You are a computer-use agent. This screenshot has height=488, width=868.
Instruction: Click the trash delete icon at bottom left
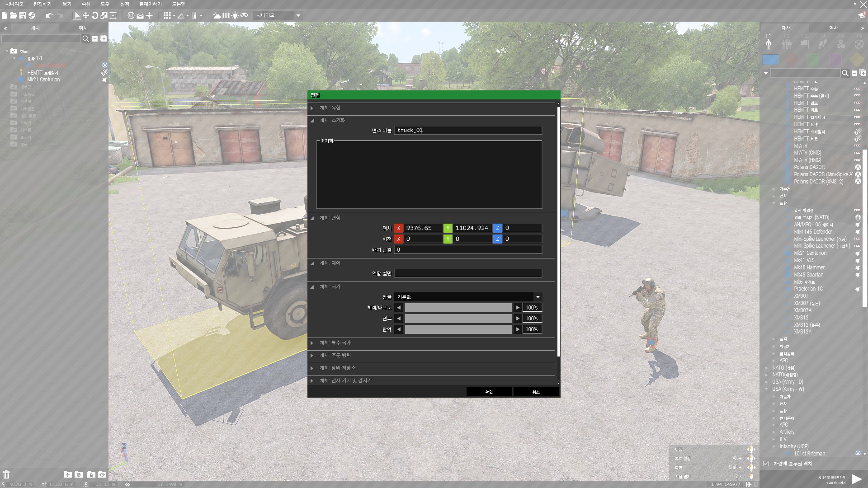coord(6,474)
